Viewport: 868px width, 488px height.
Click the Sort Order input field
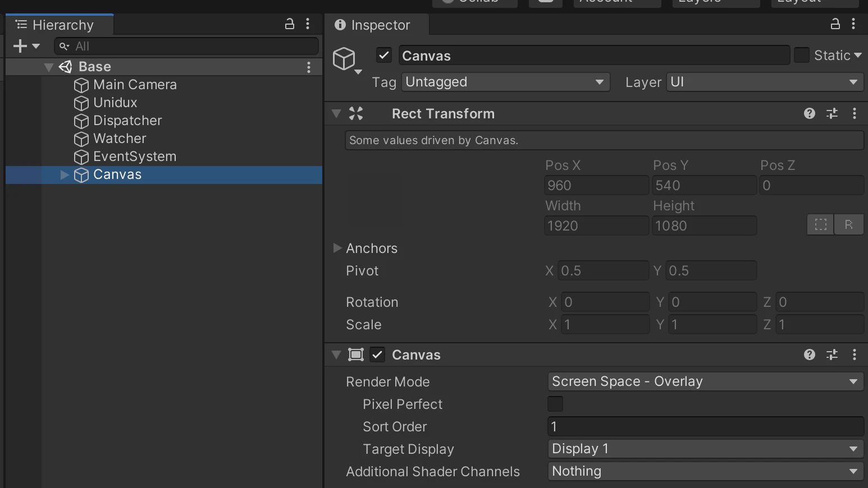(705, 426)
